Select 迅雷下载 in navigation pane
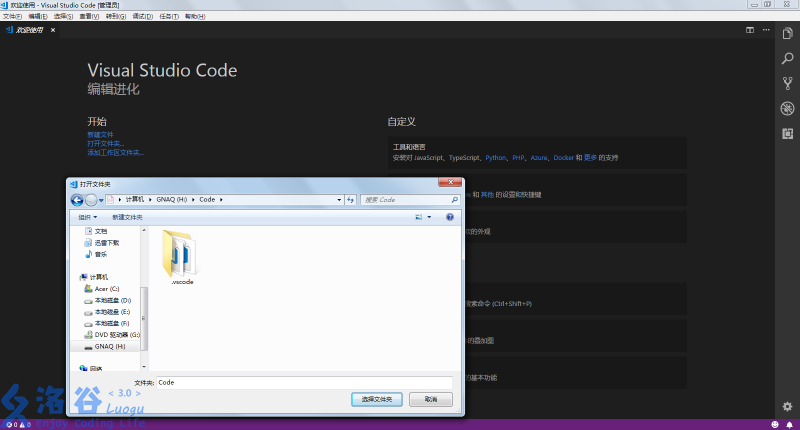800x430 pixels. (102, 243)
